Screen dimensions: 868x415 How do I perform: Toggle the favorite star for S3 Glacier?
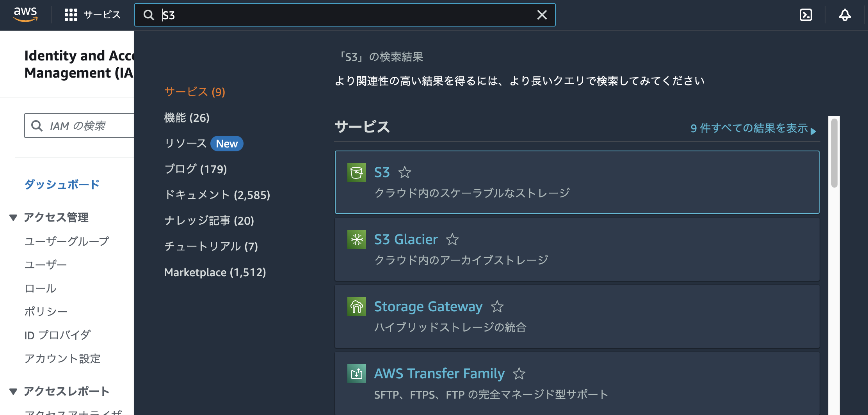[452, 239]
